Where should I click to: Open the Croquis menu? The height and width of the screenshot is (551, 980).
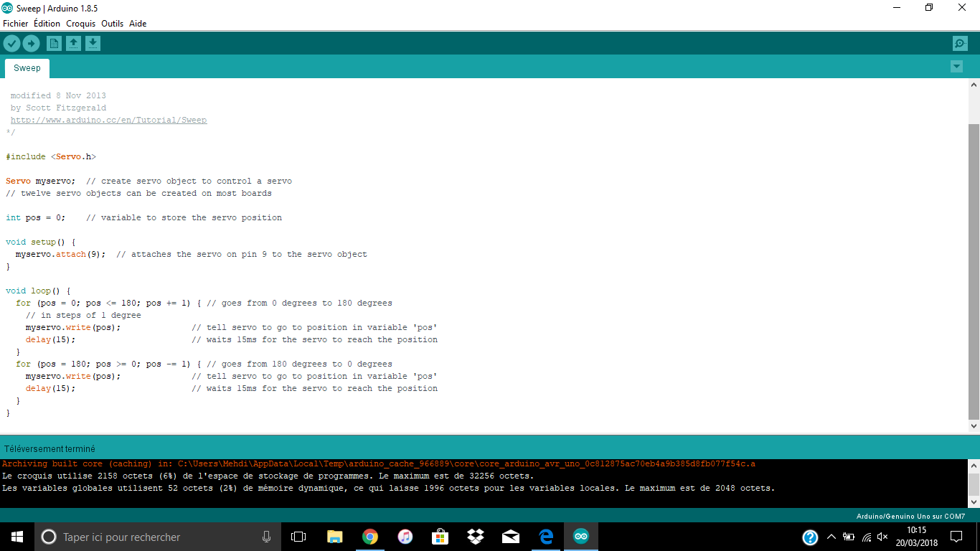[80, 24]
